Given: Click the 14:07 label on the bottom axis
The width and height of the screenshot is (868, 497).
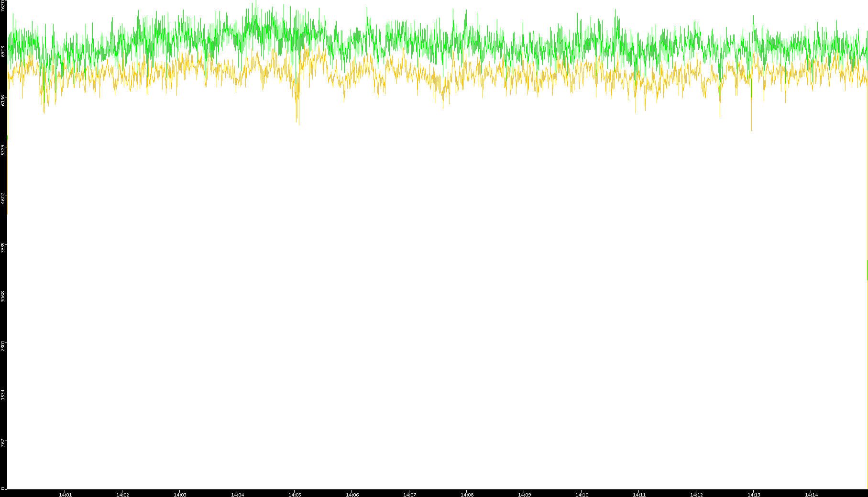Looking at the screenshot, I should tap(409, 495).
